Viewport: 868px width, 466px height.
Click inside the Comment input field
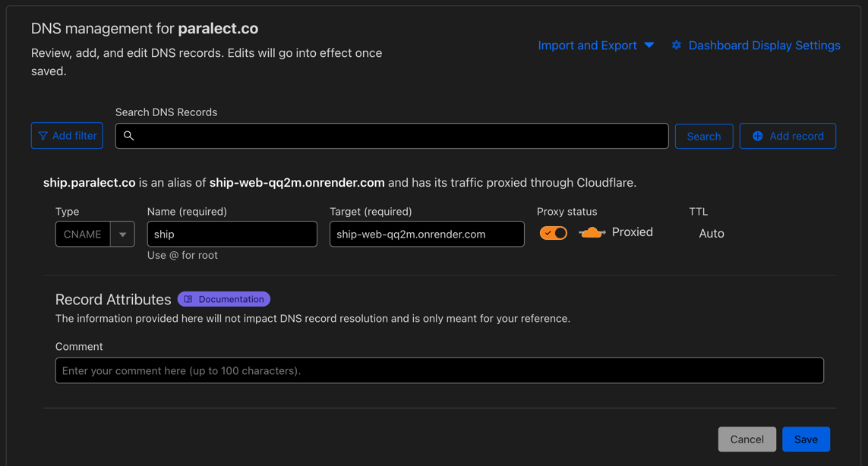(x=439, y=370)
